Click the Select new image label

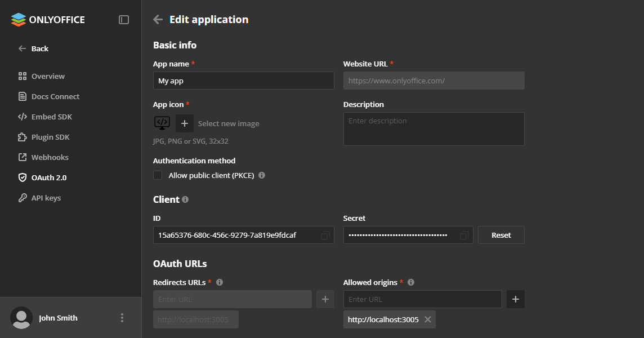click(229, 124)
